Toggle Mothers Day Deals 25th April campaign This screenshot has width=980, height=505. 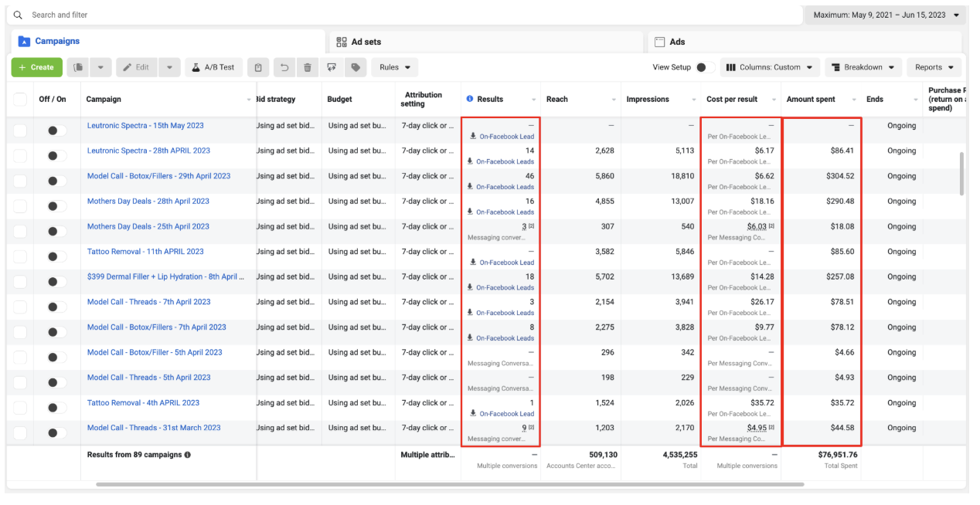tap(56, 231)
